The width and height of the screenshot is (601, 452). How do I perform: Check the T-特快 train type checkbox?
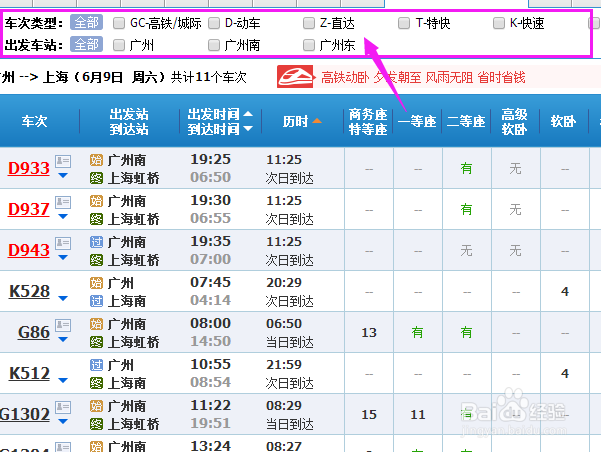(x=404, y=23)
